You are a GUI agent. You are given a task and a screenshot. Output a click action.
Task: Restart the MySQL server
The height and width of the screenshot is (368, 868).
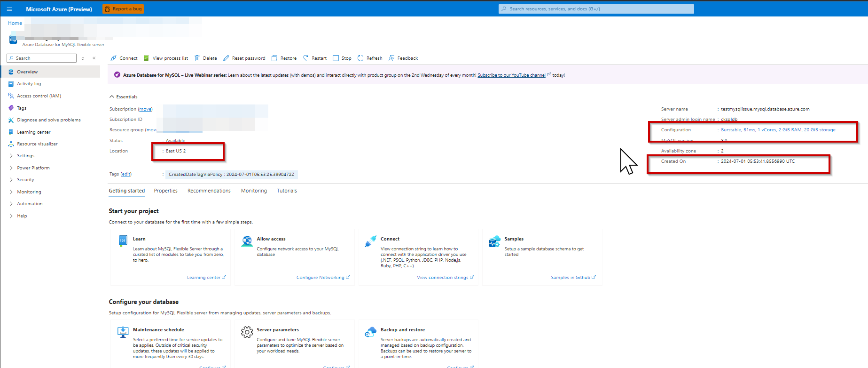tap(315, 58)
